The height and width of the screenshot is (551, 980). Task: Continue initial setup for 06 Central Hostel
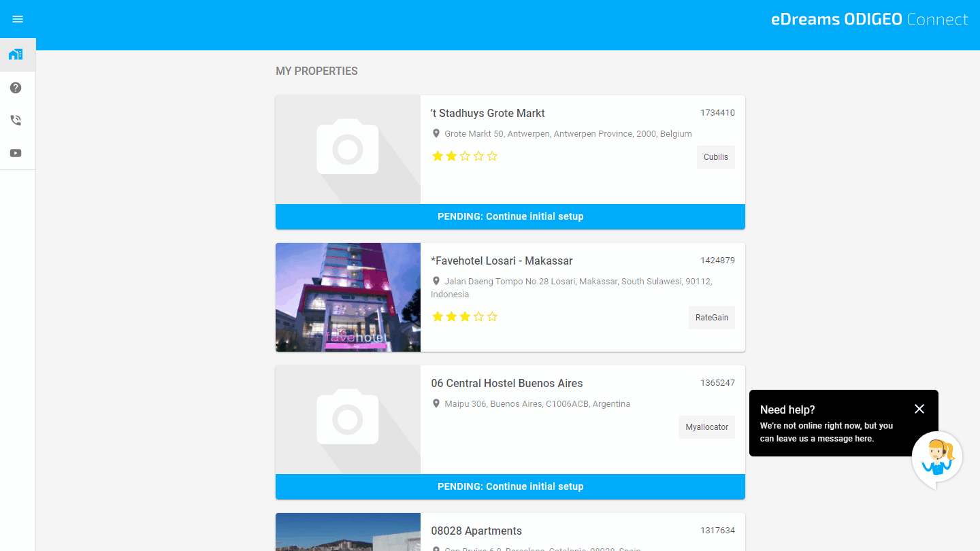(x=510, y=486)
